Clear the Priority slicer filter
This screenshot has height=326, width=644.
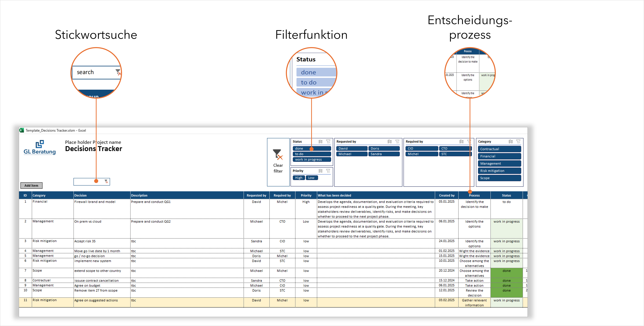click(328, 171)
